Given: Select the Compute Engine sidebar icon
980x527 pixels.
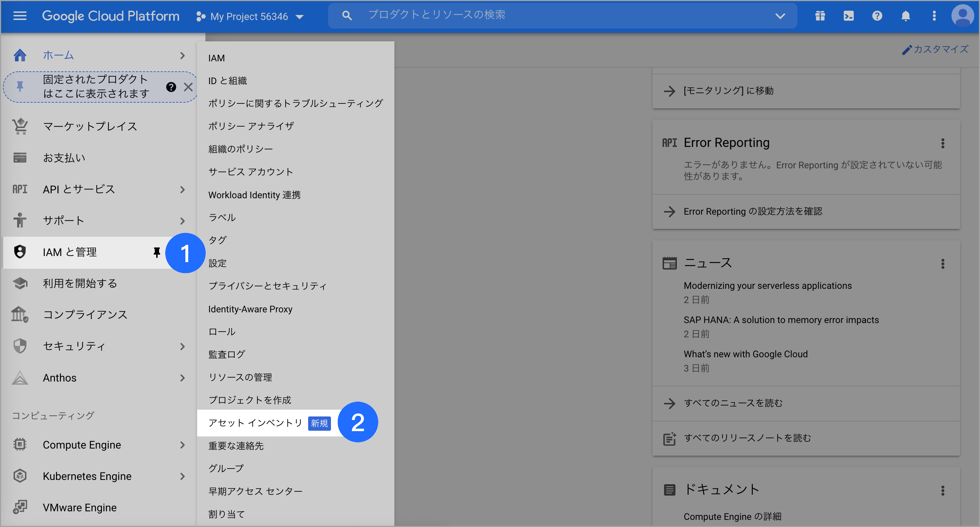Looking at the screenshot, I should 20,444.
